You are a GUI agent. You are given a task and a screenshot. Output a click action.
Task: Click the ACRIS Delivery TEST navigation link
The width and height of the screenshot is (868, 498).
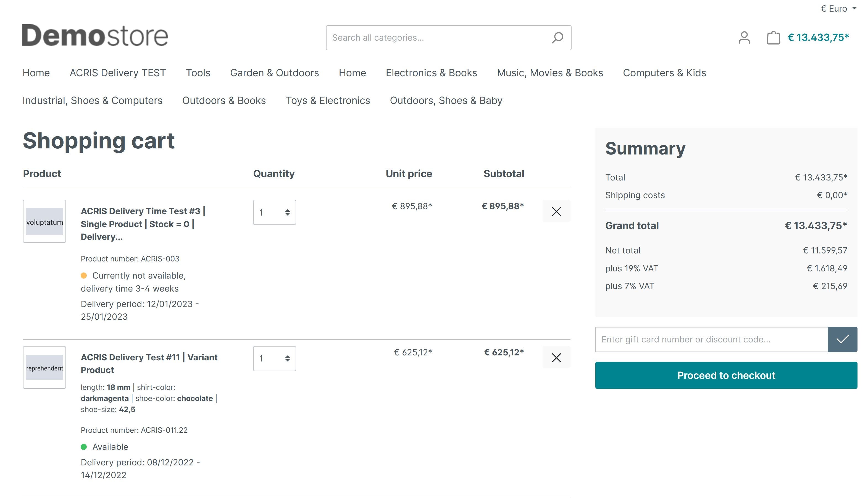(x=118, y=73)
